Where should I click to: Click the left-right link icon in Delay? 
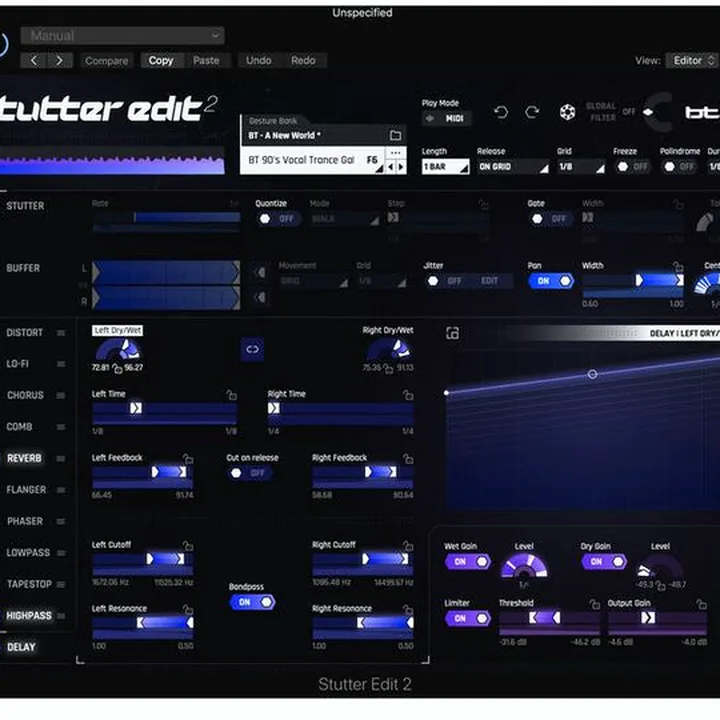pos(252,349)
